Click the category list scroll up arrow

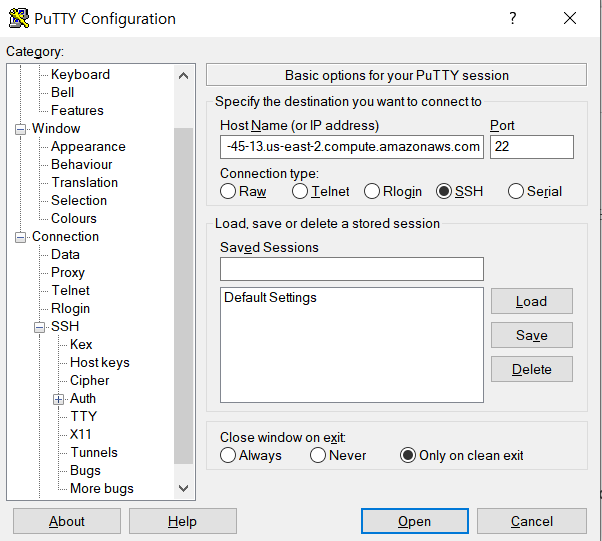pyautogui.click(x=184, y=76)
